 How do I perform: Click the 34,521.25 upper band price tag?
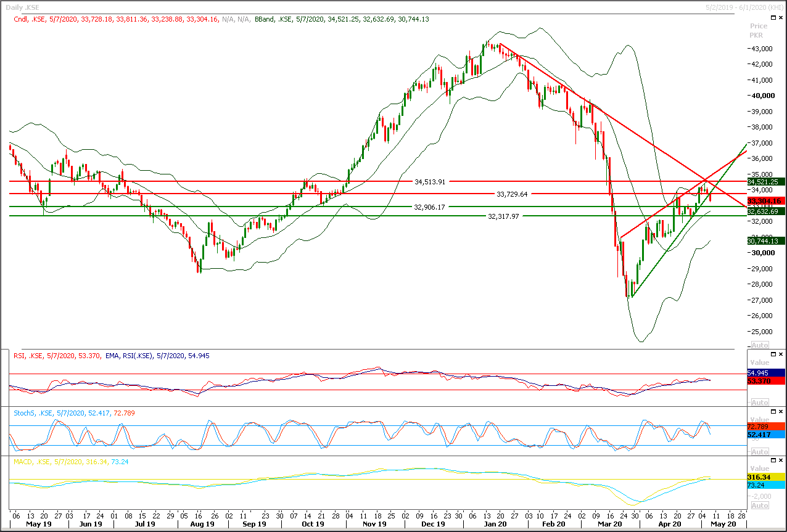(x=765, y=182)
